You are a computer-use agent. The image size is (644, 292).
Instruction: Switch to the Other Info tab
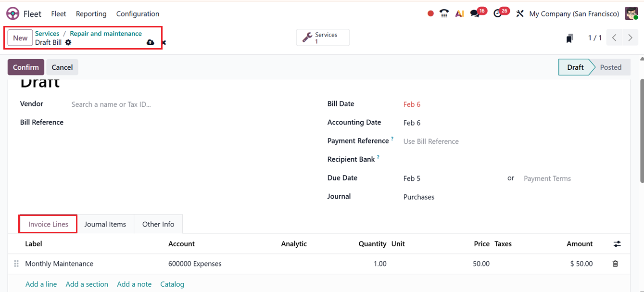[158, 224]
